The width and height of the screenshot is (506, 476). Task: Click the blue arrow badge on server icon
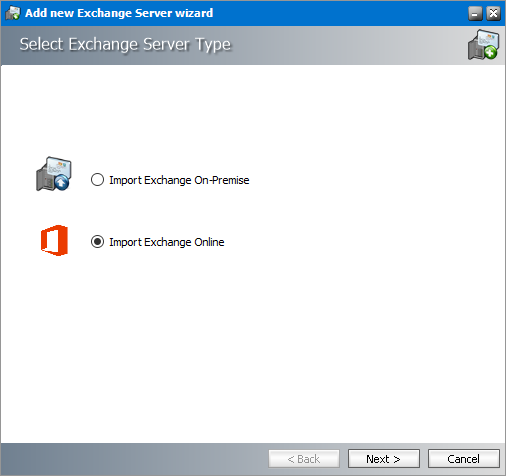tap(62, 183)
